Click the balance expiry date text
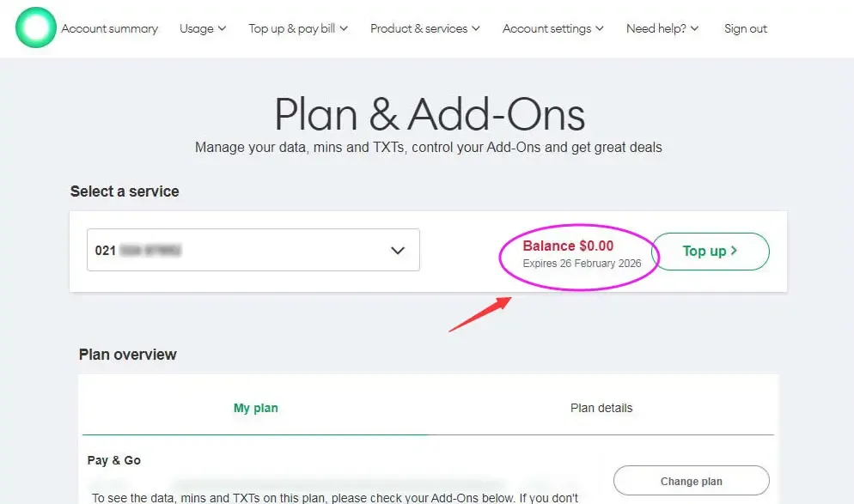Viewport: 854px width, 504px height. tap(582, 264)
